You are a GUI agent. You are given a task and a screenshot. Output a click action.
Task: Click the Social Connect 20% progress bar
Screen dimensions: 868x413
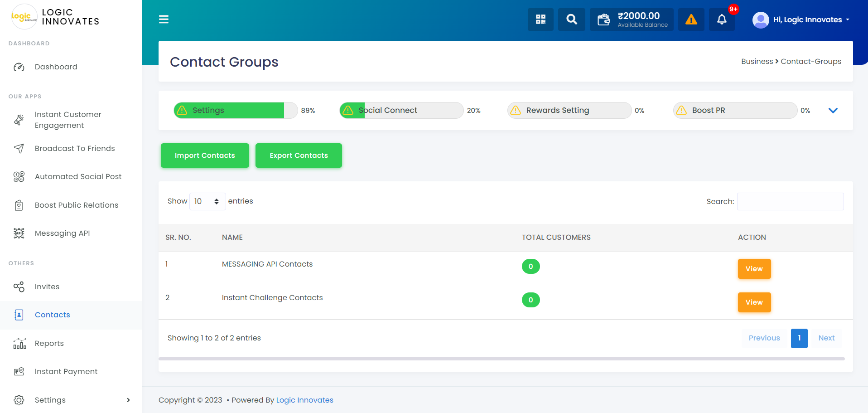[x=401, y=110]
